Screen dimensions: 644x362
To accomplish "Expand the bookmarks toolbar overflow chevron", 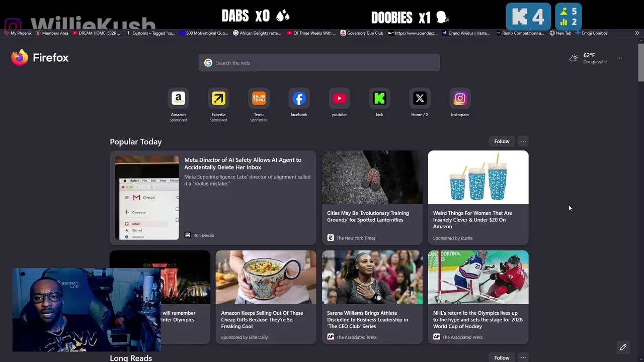I will coord(637,33).
